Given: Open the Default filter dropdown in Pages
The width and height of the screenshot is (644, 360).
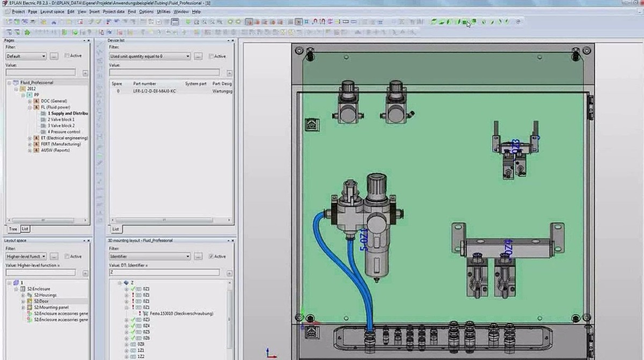Looking at the screenshot, I should pyautogui.click(x=43, y=56).
